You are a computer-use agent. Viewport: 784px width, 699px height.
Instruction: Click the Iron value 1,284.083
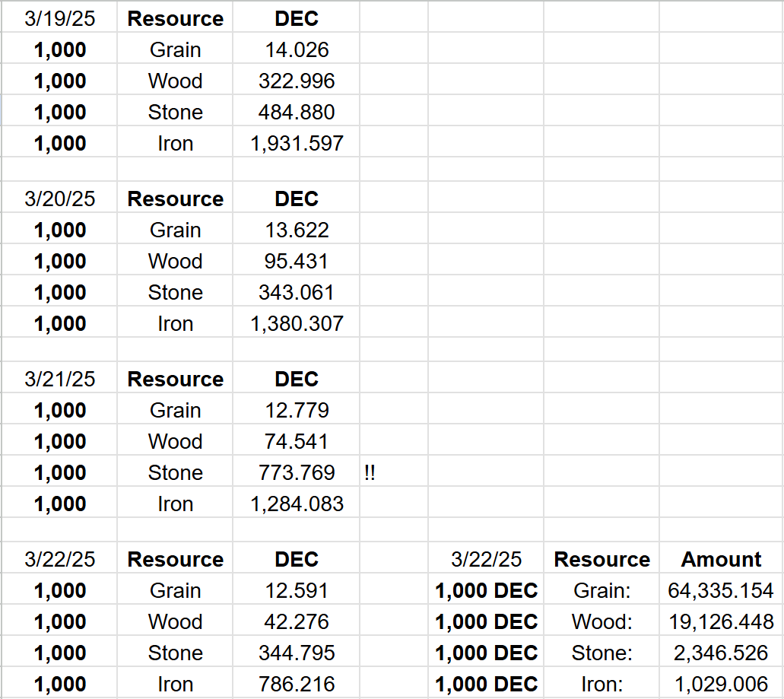297,504
